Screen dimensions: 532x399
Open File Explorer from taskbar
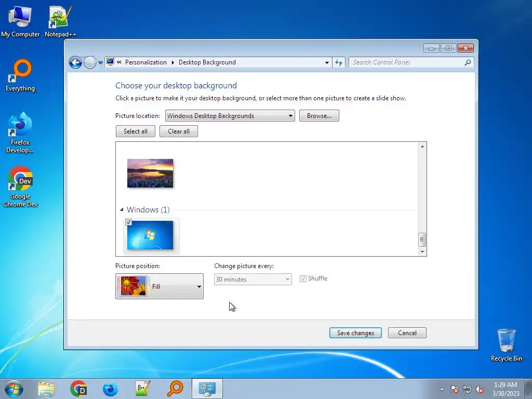pos(46,389)
